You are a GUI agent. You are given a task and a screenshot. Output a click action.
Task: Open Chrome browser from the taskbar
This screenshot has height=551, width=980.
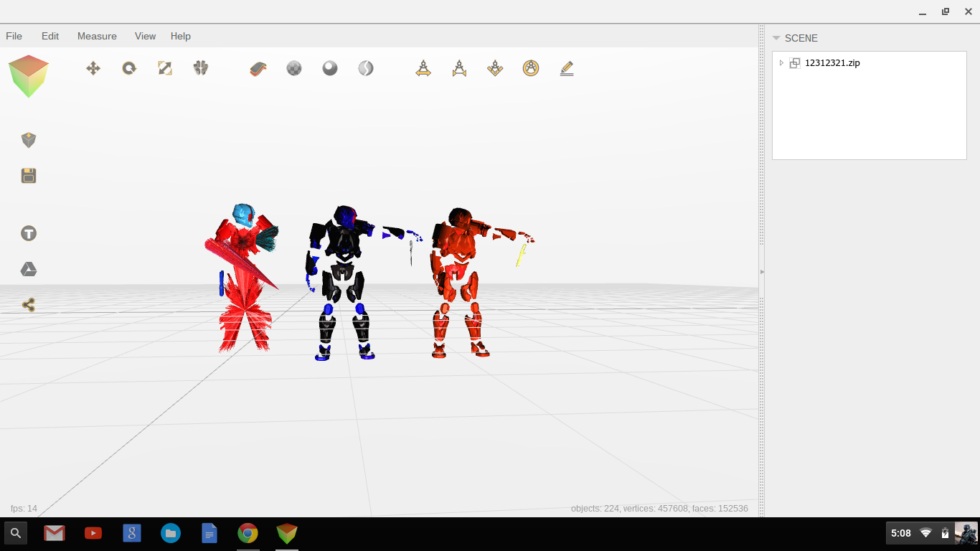click(248, 533)
